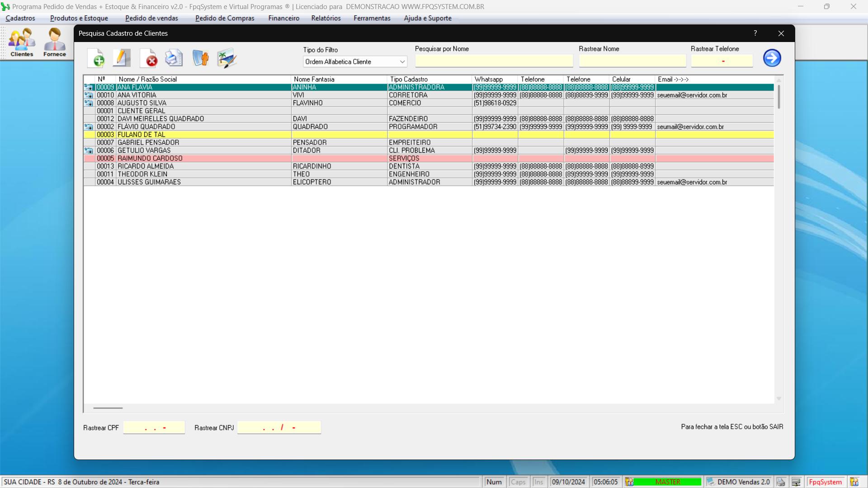This screenshot has height=488, width=868.
Task: Click the 09/10/2024 date in status bar
Action: pos(568,482)
